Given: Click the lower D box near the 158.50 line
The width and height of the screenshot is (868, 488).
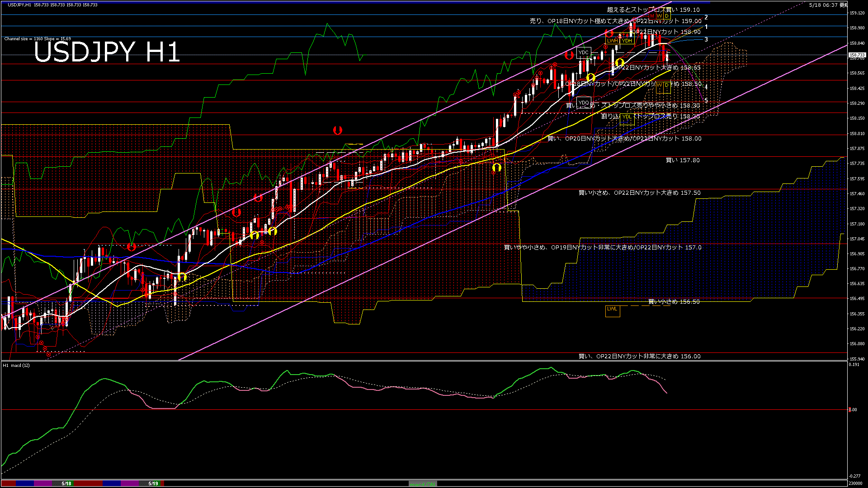Looking at the screenshot, I should (x=667, y=87).
